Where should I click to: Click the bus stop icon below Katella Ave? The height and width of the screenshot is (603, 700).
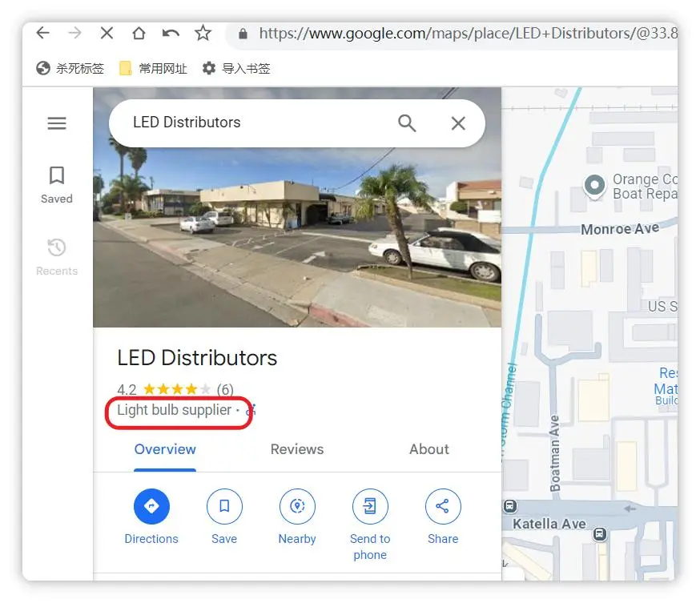[x=600, y=534]
